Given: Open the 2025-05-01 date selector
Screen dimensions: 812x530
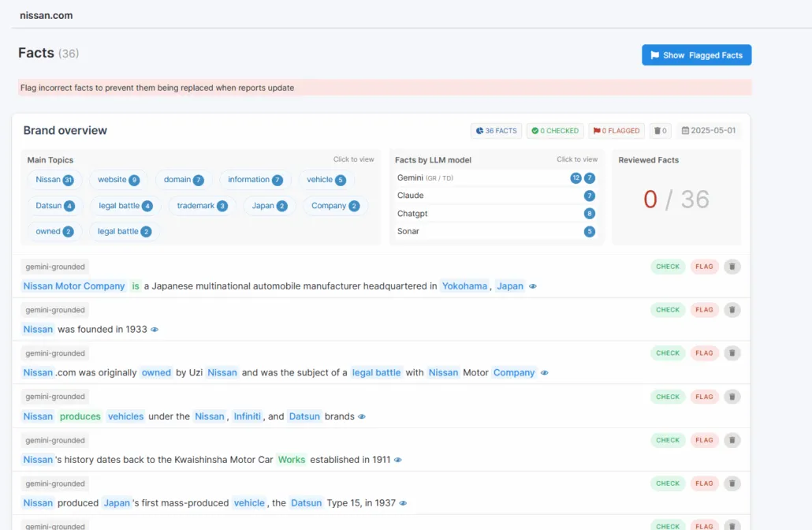Looking at the screenshot, I should pyautogui.click(x=708, y=131).
